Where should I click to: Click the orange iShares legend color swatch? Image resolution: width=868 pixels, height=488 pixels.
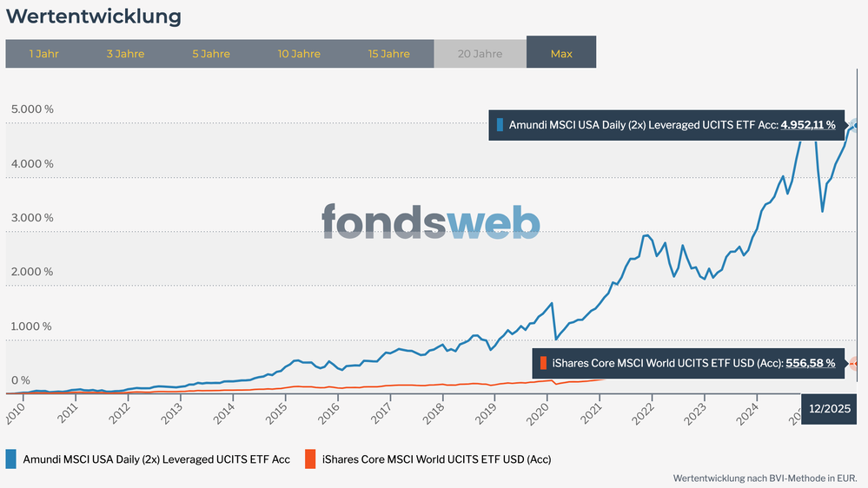311,458
